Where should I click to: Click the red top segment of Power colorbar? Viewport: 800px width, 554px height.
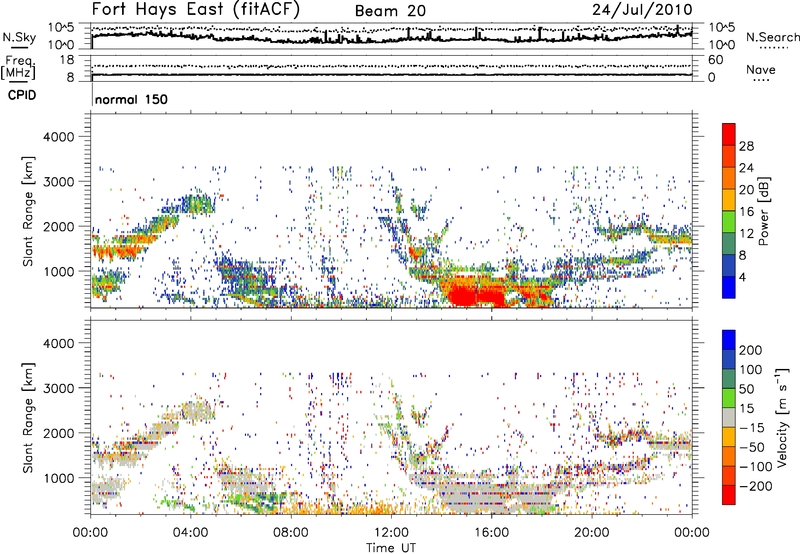click(x=729, y=135)
